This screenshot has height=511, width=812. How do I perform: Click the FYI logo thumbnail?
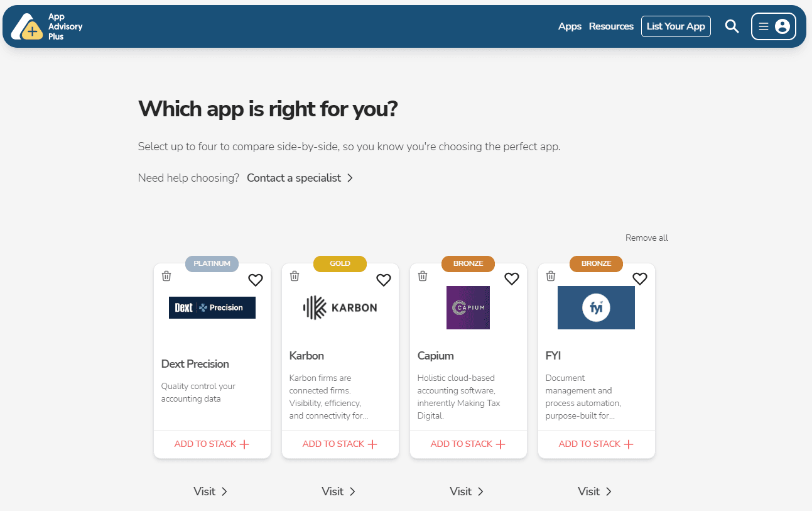(x=596, y=307)
